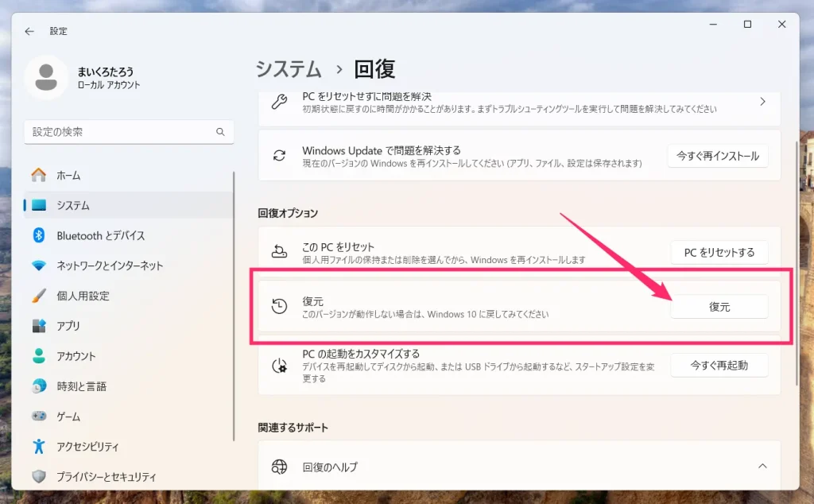Click the main content vertical scrollbar
The width and height of the screenshot is (814, 504).
(797, 263)
